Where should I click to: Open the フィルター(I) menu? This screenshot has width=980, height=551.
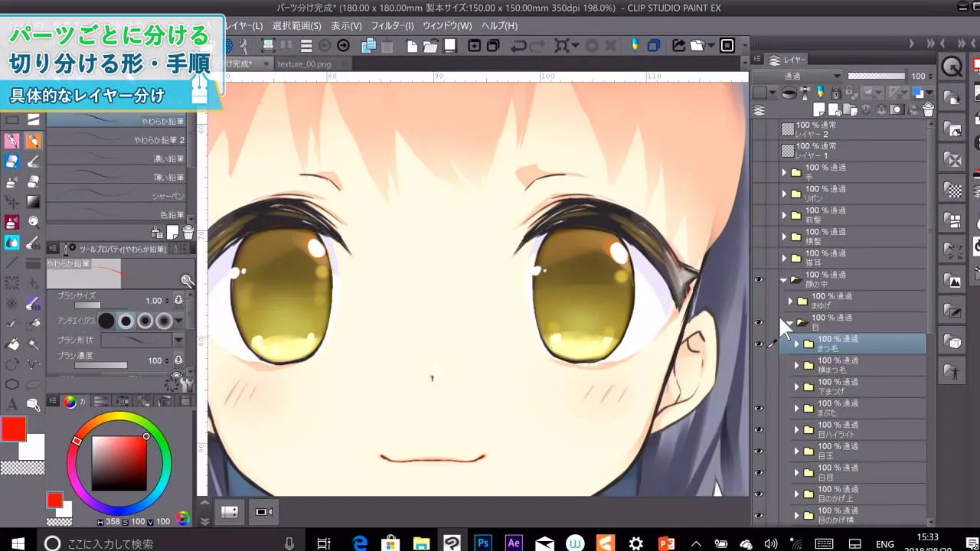click(392, 25)
